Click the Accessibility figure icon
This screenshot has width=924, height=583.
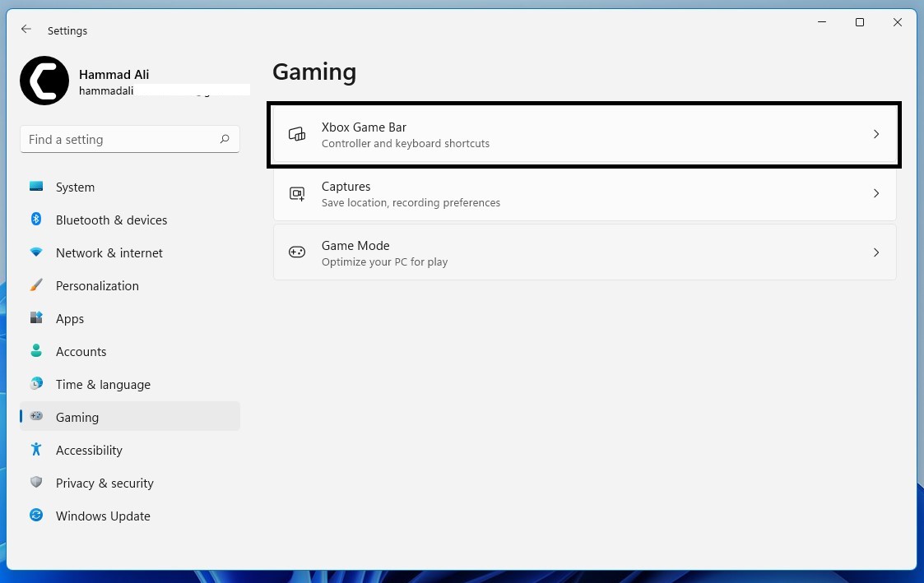(36, 450)
